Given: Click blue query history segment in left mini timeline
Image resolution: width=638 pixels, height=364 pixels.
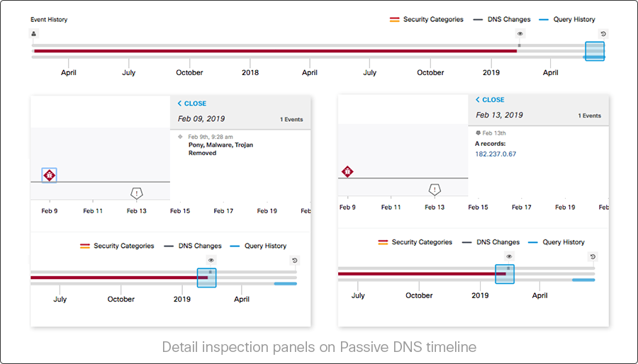Looking at the screenshot, I should coord(285,283).
